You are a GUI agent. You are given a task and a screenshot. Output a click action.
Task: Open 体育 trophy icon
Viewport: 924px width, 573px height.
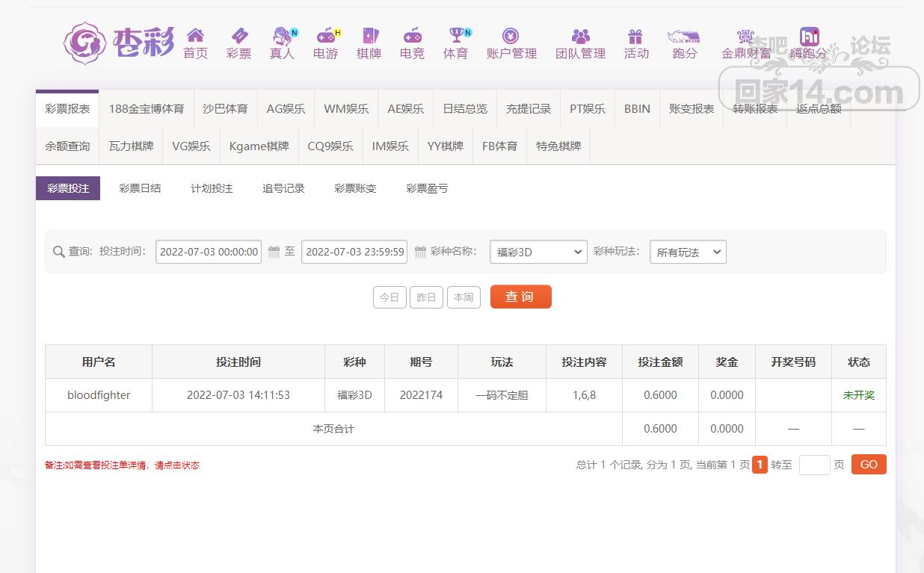tap(455, 35)
